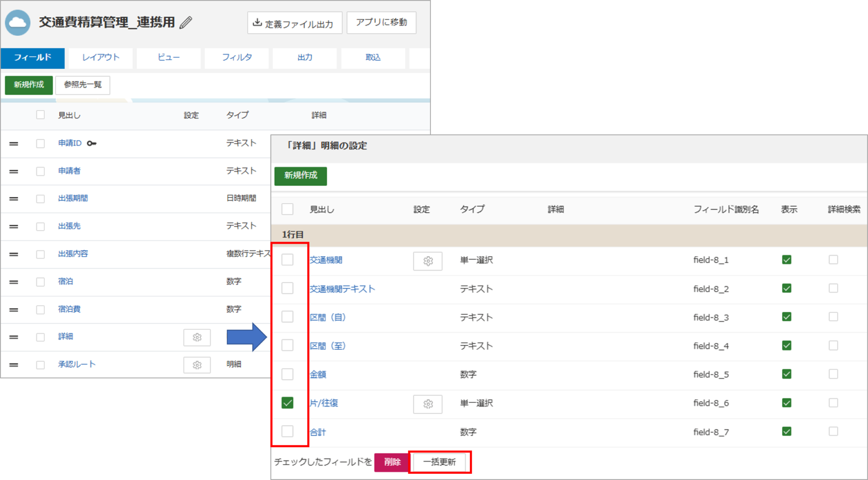Image resolution: width=868 pixels, height=480 pixels.
Task: Switch to the ビュー tab
Action: (168, 58)
